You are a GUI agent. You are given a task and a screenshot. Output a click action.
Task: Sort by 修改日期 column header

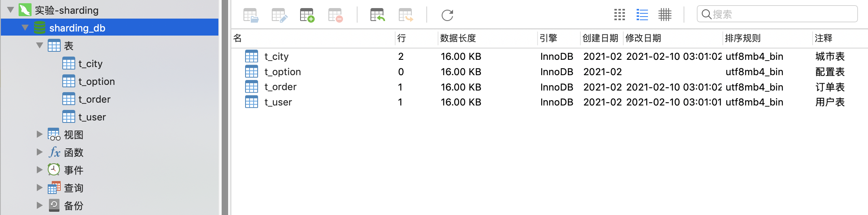tap(643, 38)
